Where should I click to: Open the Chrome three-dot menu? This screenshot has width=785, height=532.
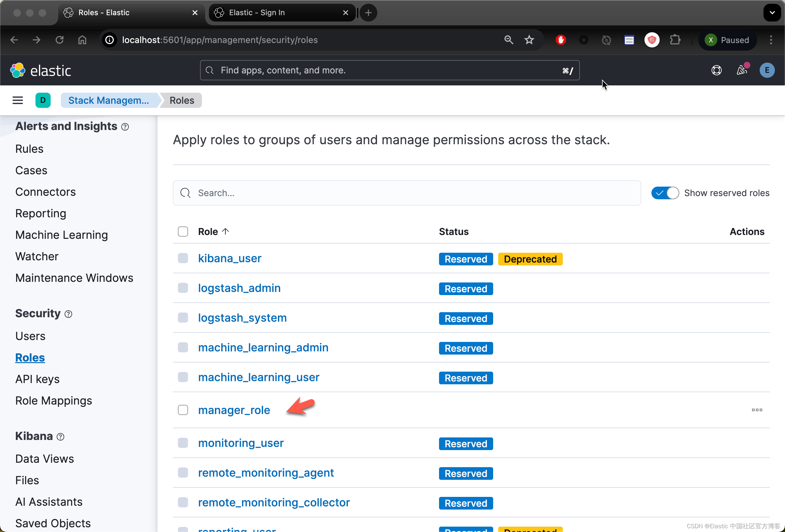(771, 40)
